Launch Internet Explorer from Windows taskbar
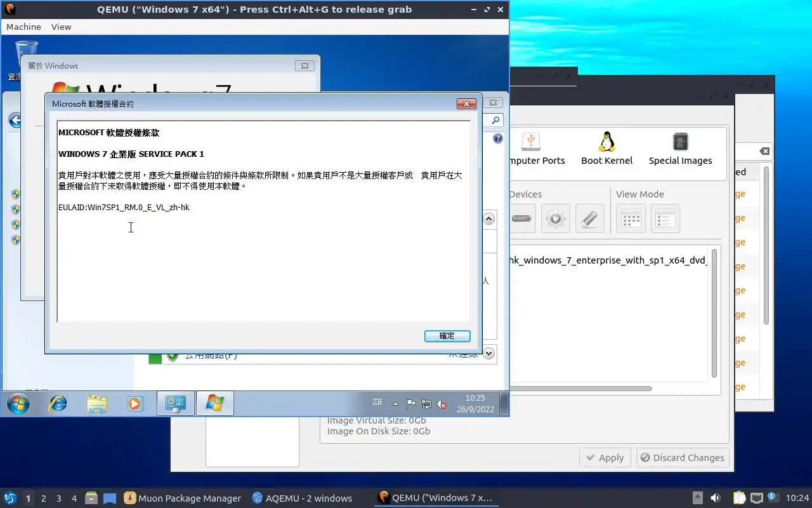The height and width of the screenshot is (508, 812). 58,403
